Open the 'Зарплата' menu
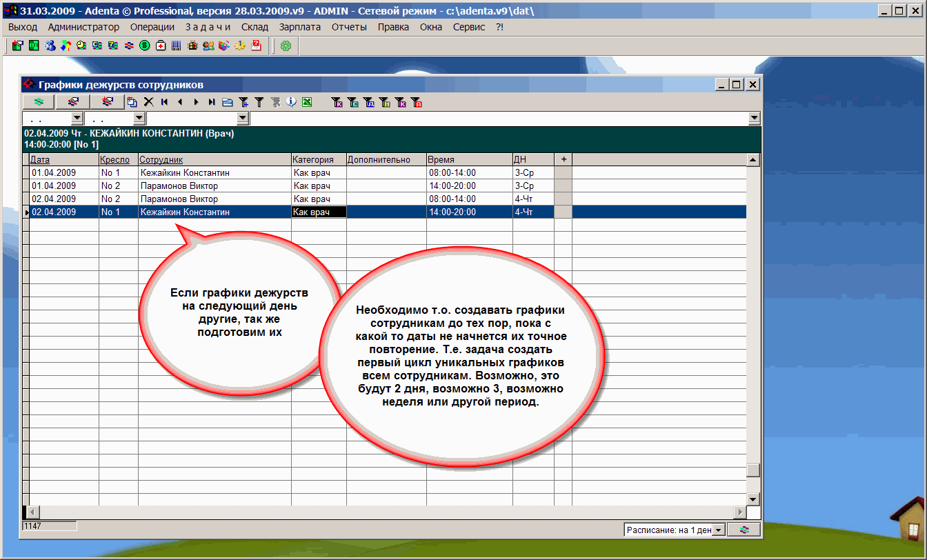927x560 pixels. 300,27
